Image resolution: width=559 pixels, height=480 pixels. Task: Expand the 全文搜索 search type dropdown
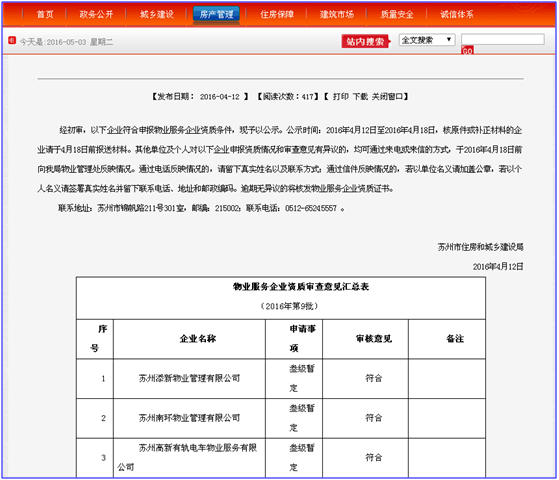(427, 40)
